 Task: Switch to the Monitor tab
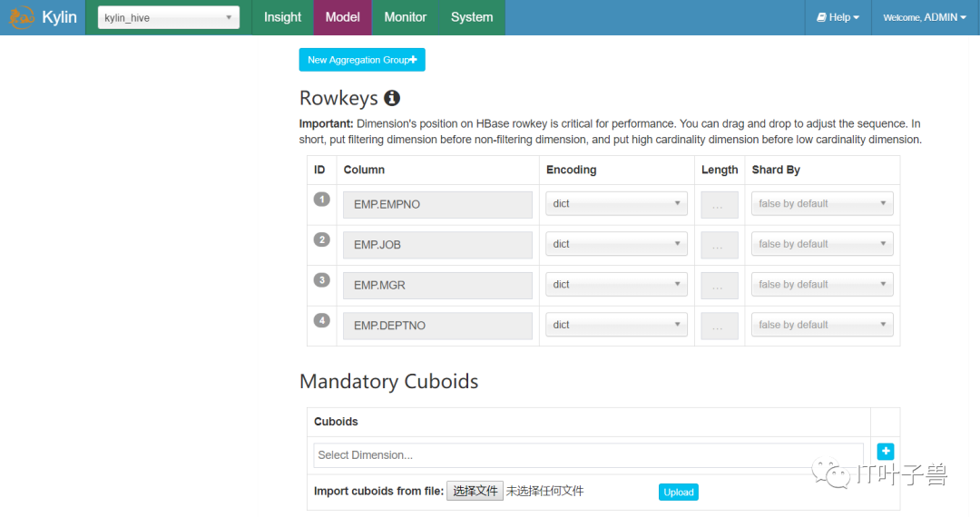[405, 17]
